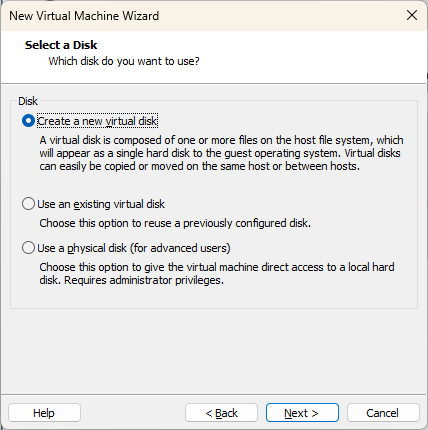The image size is (428, 430).
Task: Click the empty area below the Disk group box
Action: click(x=214, y=351)
